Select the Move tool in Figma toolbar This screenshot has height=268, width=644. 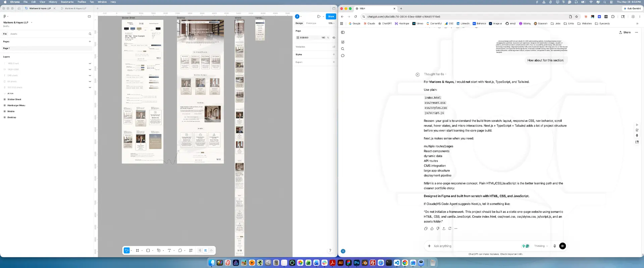(127, 250)
